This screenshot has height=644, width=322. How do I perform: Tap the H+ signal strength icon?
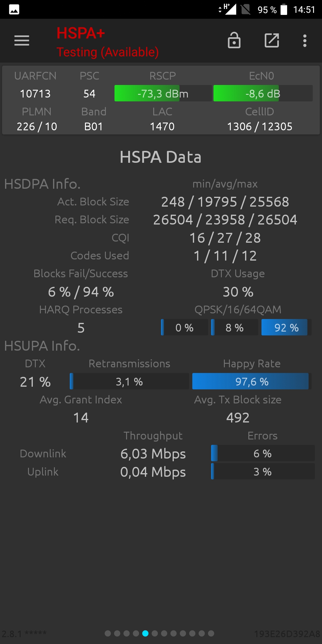[x=228, y=9]
